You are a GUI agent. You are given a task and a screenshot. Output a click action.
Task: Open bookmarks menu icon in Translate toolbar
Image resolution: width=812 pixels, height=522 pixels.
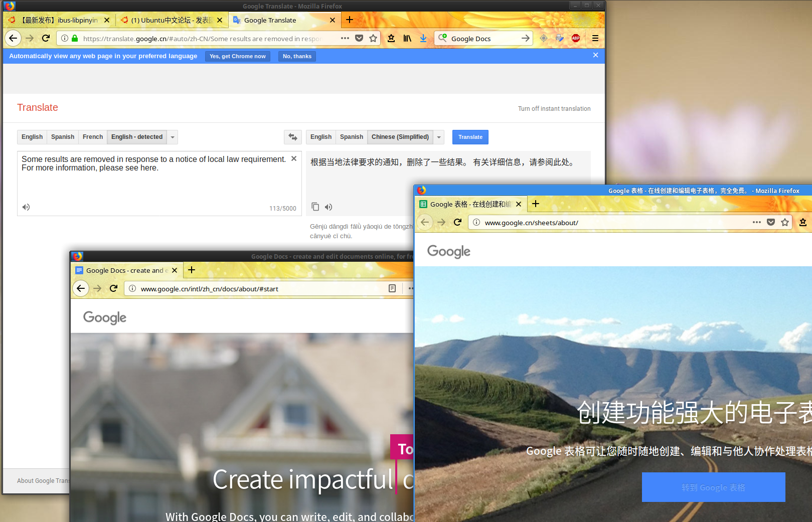pyautogui.click(x=391, y=38)
